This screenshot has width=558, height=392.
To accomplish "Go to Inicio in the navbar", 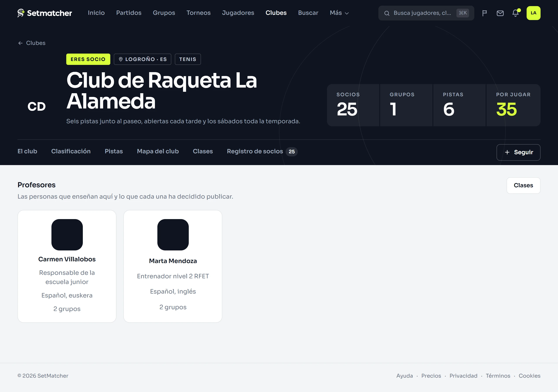I will [96, 13].
